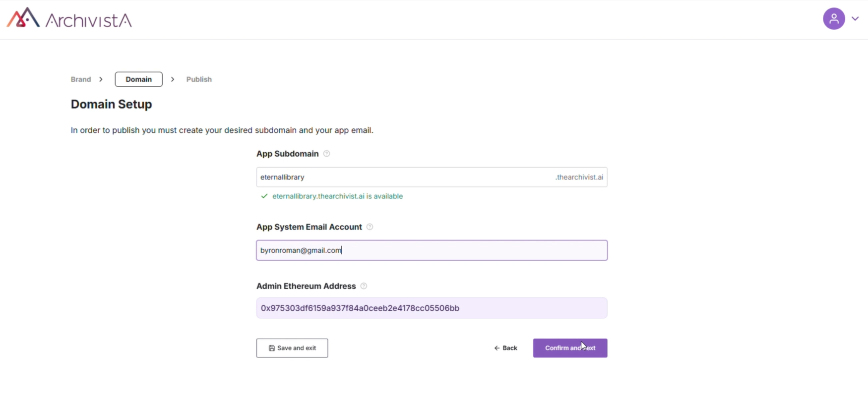Click the Admin Ethereum Address field
868x408 pixels.
pyautogui.click(x=432, y=308)
